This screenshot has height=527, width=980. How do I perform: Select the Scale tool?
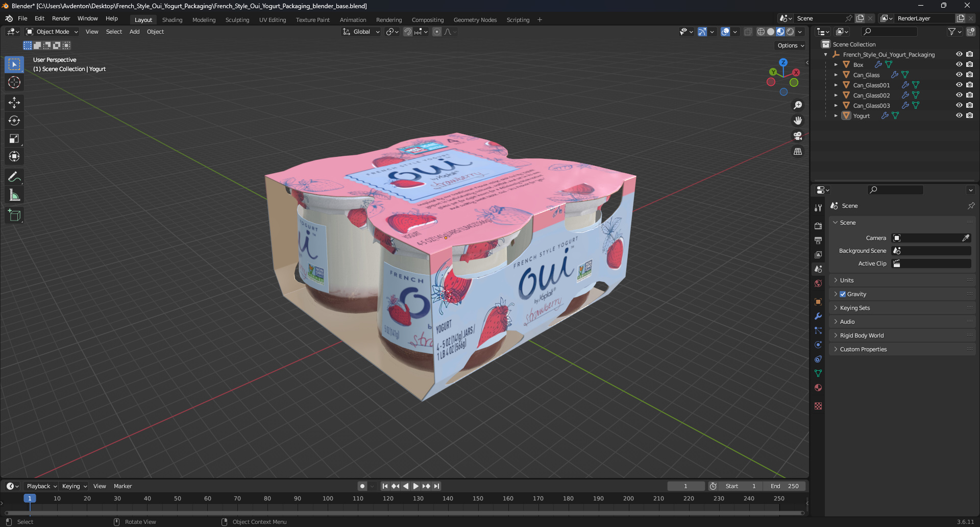pos(14,138)
